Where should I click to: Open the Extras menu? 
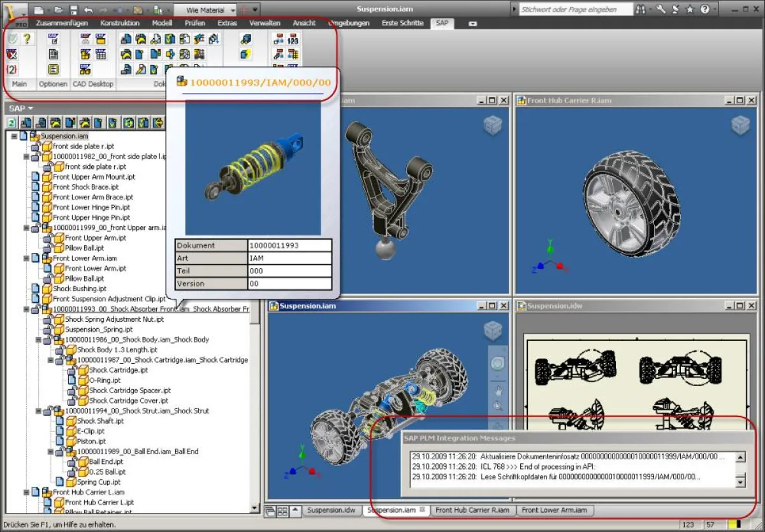pos(227,23)
